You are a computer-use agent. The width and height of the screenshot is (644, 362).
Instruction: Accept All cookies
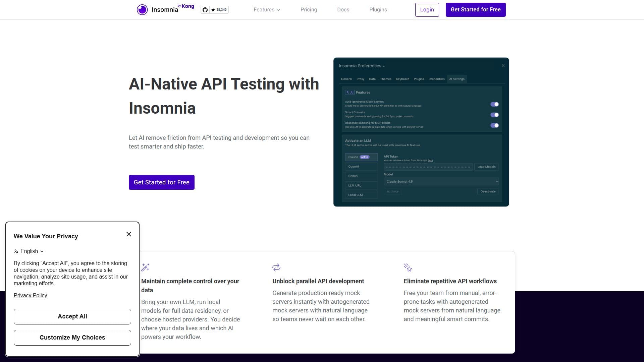tap(72, 316)
